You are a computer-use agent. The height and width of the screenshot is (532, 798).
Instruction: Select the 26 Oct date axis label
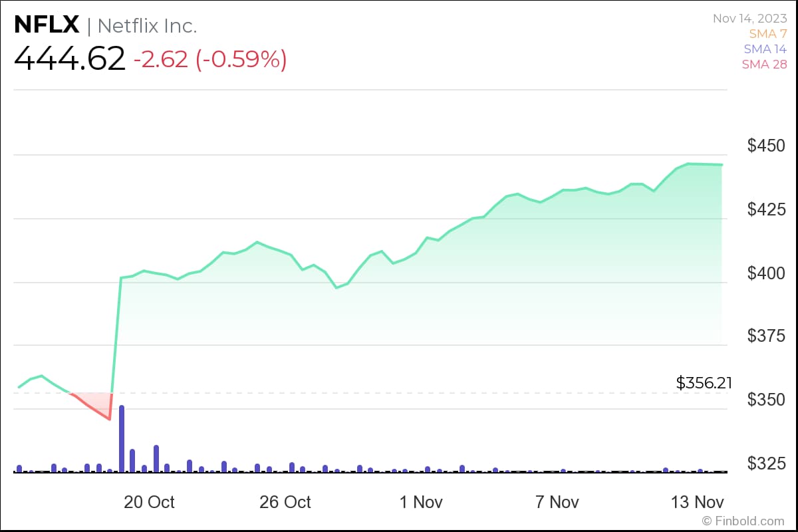(x=285, y=502)
